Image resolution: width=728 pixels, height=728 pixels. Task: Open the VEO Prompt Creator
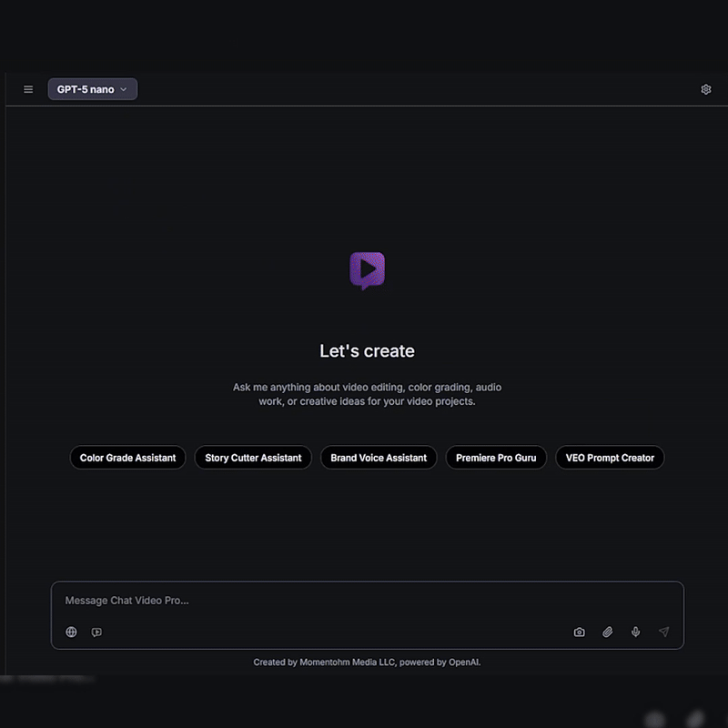pos(610,458)
